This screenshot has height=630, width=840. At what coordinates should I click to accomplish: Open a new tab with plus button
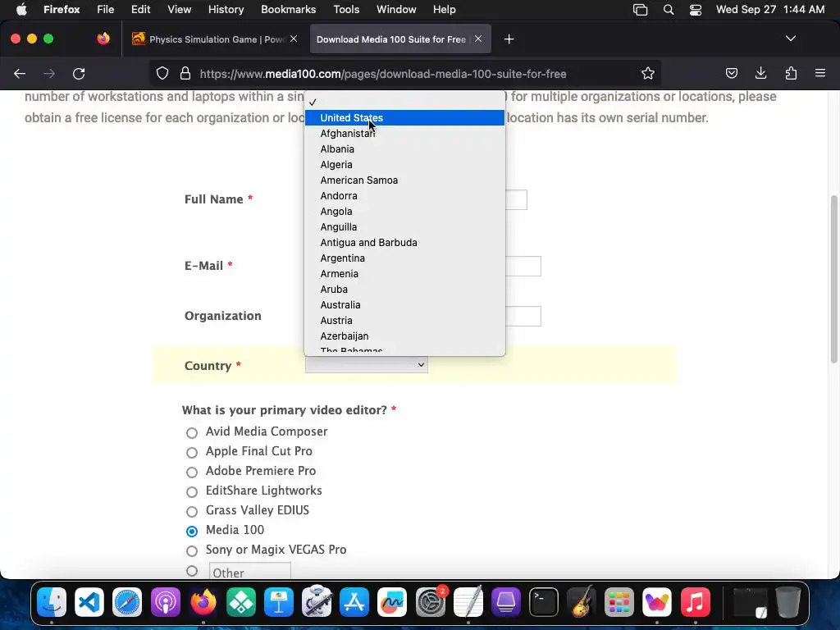click(x=509, y=39)
